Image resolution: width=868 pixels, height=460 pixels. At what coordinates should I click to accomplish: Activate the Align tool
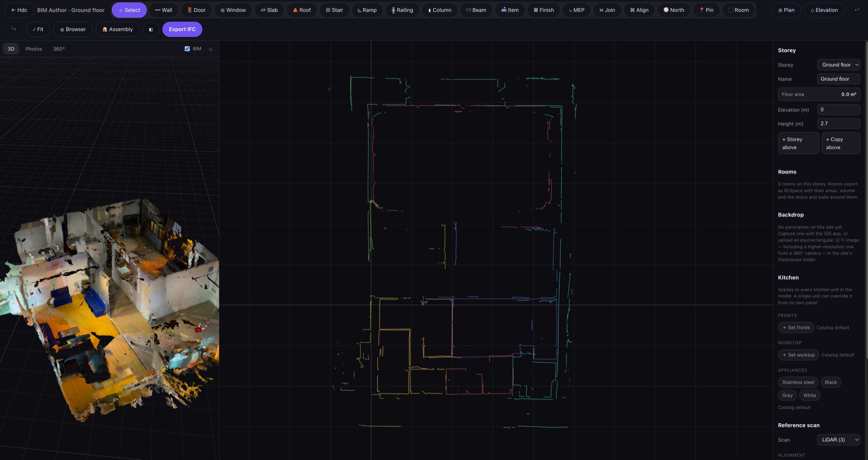639,10
